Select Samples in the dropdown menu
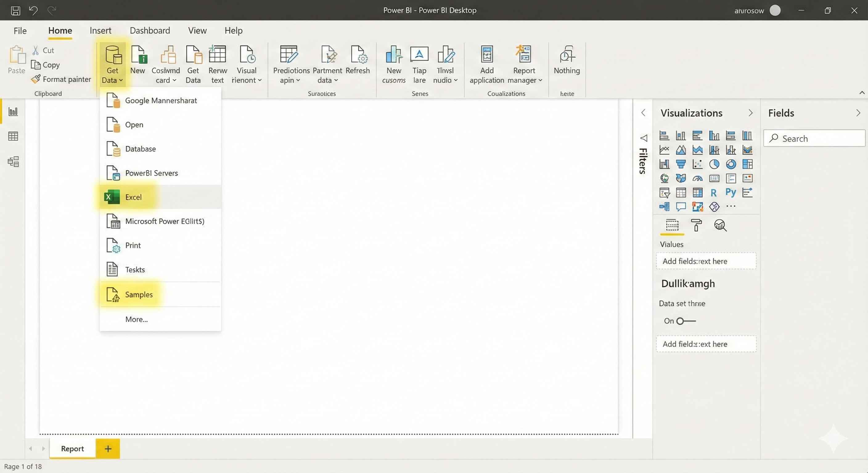The height and width of the screenshot is (473, 868). point(138,295)
